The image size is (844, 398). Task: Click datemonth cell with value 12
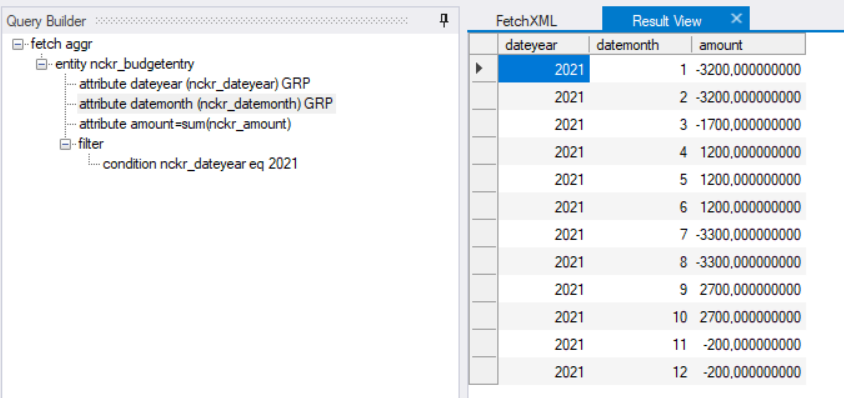tap(641, 372)
